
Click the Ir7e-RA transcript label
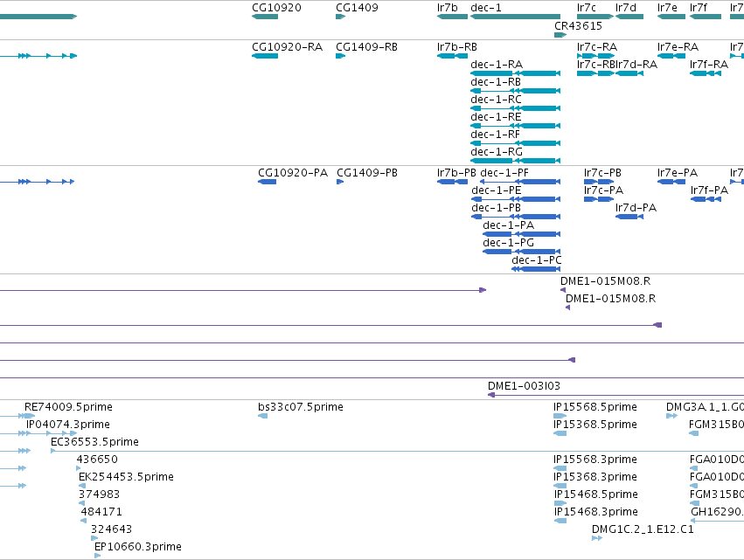point(678,47)
